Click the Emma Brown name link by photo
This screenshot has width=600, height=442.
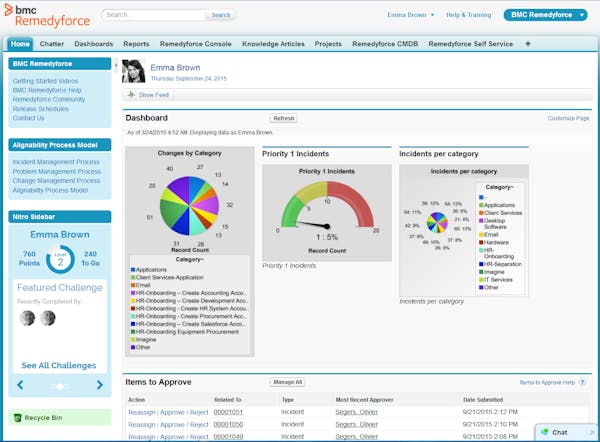[175, 68]
